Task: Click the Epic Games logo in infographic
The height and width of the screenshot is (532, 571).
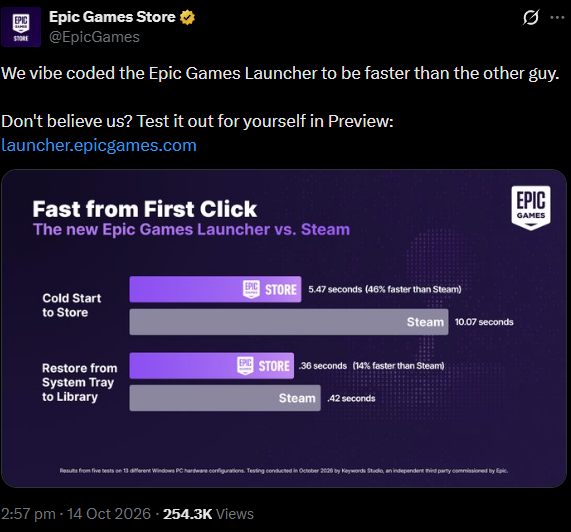Action: (531, 208)
